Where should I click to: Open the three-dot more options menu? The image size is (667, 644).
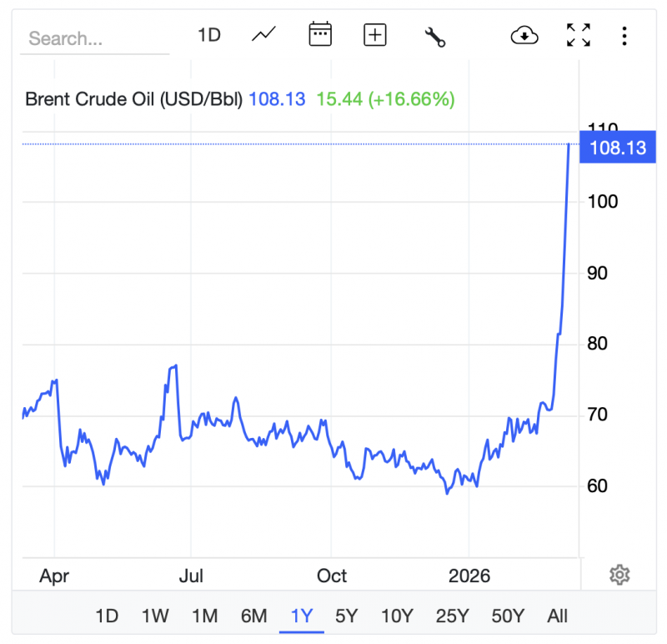pos(624,35)
